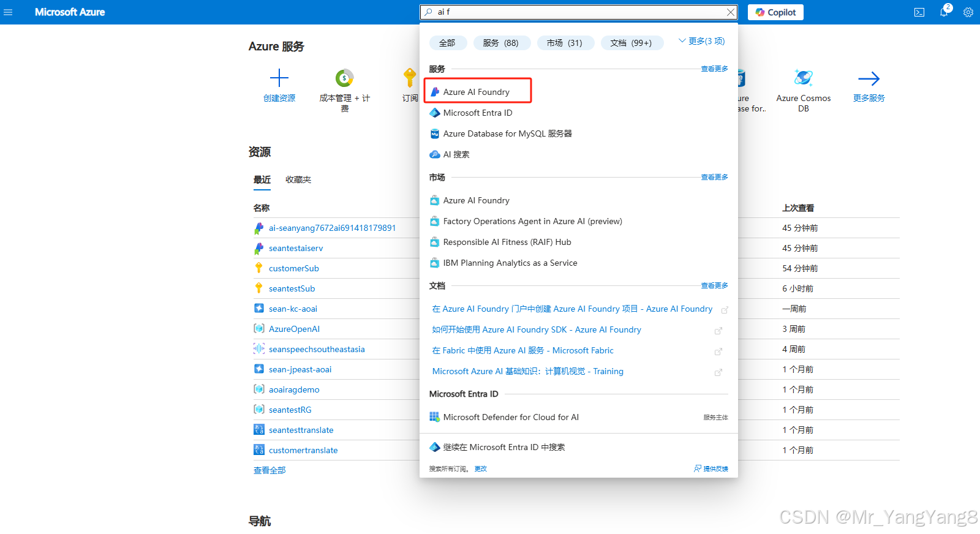
Task: Click 查看更多 beside the 市场 heading
Action: 714,178
